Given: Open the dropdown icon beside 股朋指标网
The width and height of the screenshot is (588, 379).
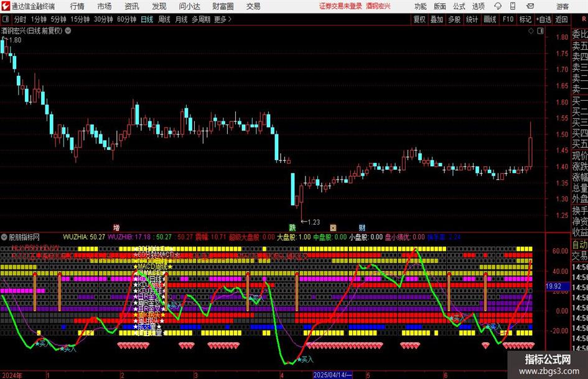Looking at the screenshot, I should pos(4,237).
